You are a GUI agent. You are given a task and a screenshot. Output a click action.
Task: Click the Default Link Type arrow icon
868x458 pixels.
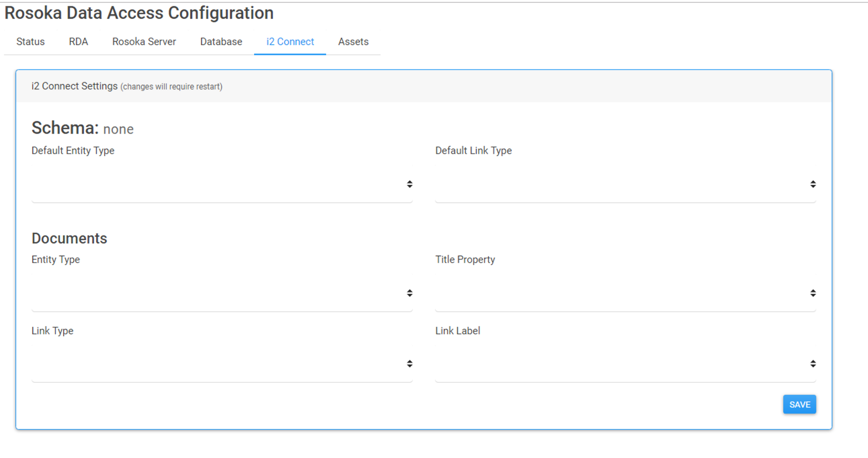click(813, 184)
